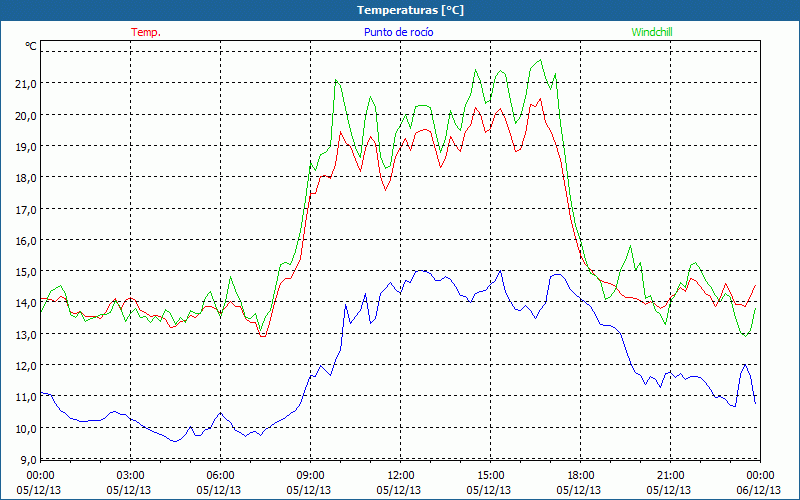
Task: Click the 11,0 y-axis value
Action: tap(26, 396)
